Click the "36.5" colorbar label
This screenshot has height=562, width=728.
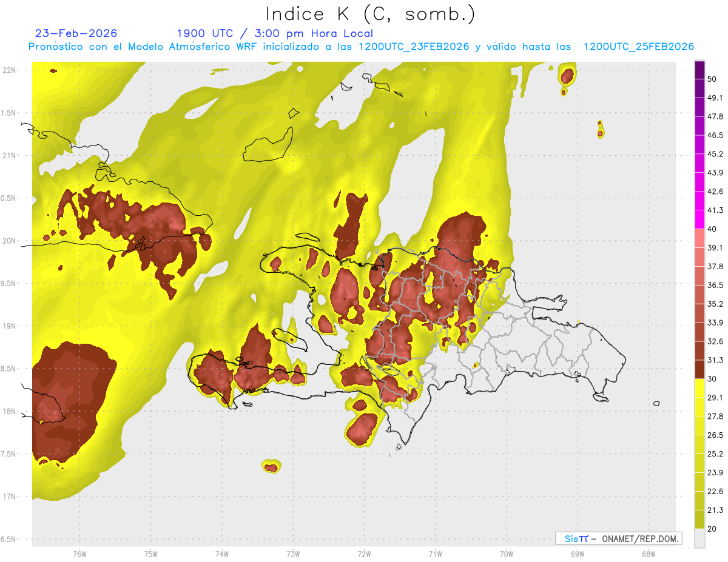(715, 285)
